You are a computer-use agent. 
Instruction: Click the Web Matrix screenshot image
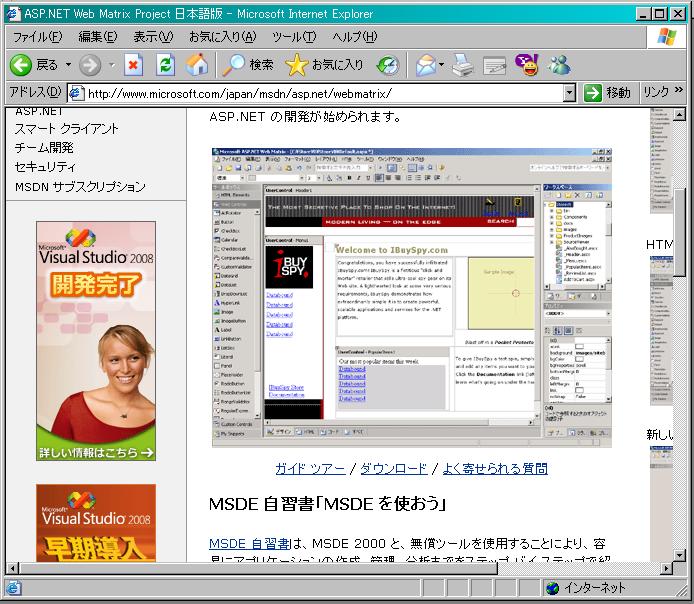tap(412, 298)
